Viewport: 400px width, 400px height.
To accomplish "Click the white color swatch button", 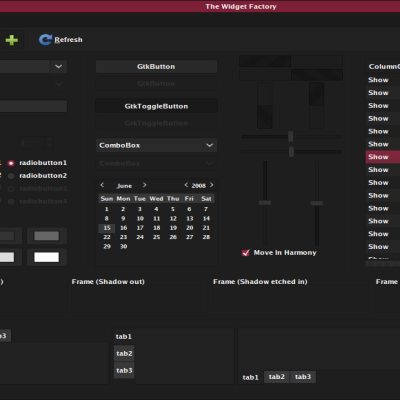I will (47, 257).
